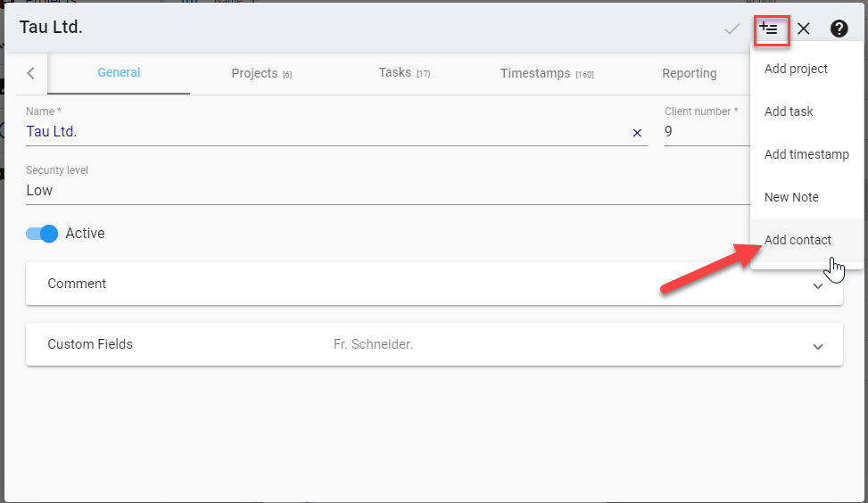
Task: Click the back chevron arrow
Action: 30,73
